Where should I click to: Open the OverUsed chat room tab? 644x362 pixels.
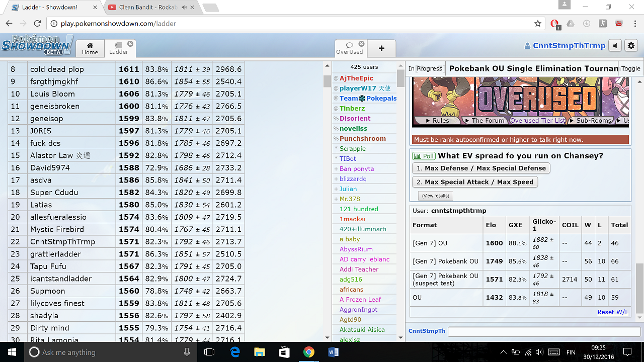click(x=350, y=48)
